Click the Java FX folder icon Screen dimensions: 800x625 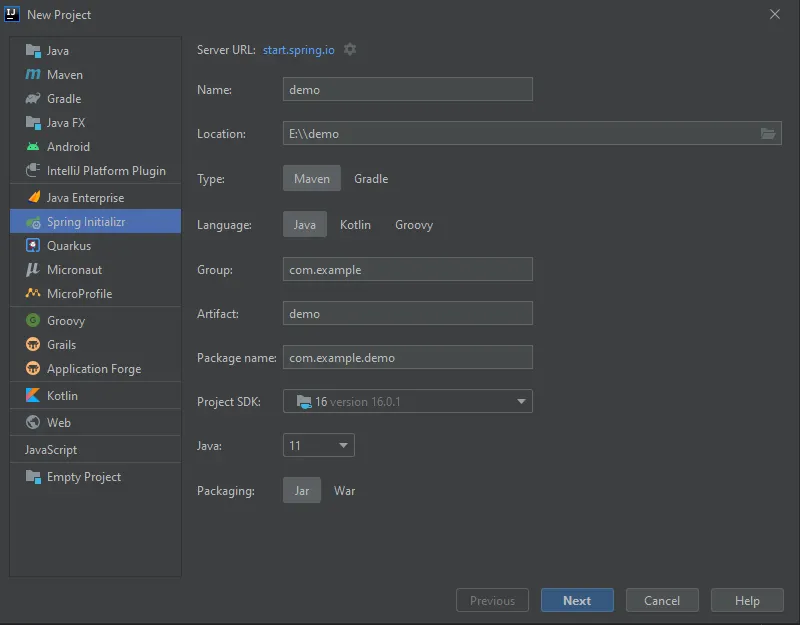[x=33, y=122]
